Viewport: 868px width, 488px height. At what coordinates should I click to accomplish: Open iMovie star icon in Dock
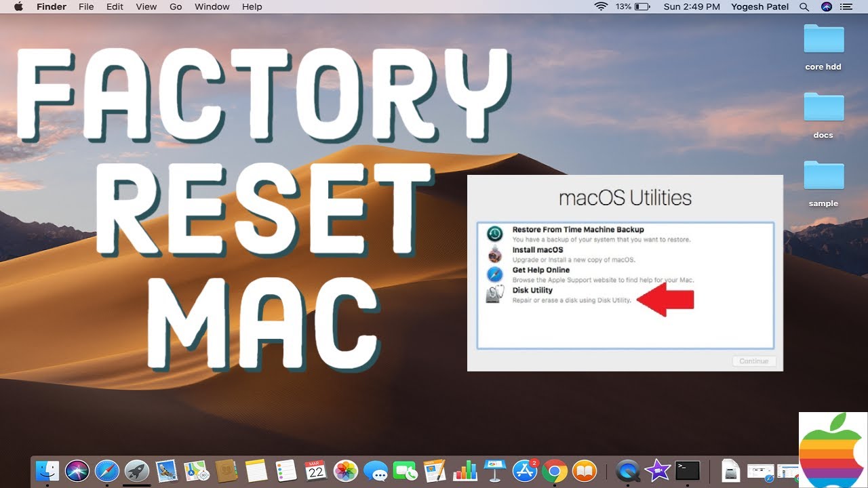[x=657, y=470]
